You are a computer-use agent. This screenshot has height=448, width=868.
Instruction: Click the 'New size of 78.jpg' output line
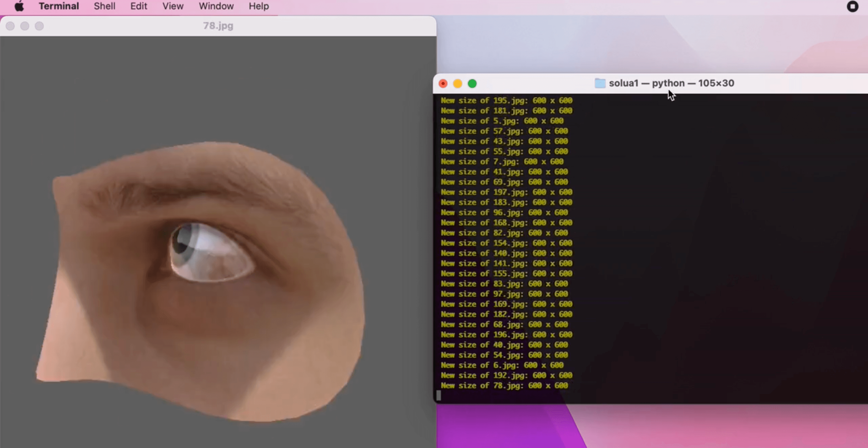tap(504, 385)
